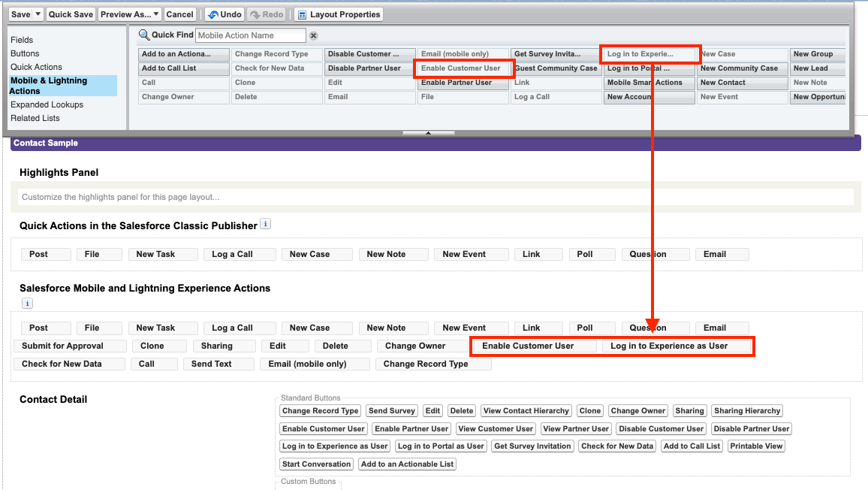Select Expanded Lookups in the palette sidebar

click(47, 104)
